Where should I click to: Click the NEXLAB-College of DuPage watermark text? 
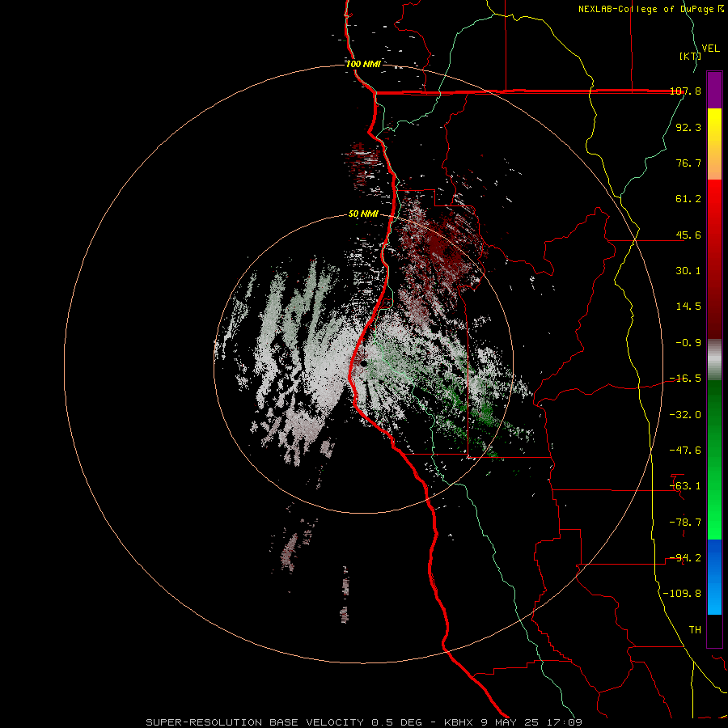(651, 9)
